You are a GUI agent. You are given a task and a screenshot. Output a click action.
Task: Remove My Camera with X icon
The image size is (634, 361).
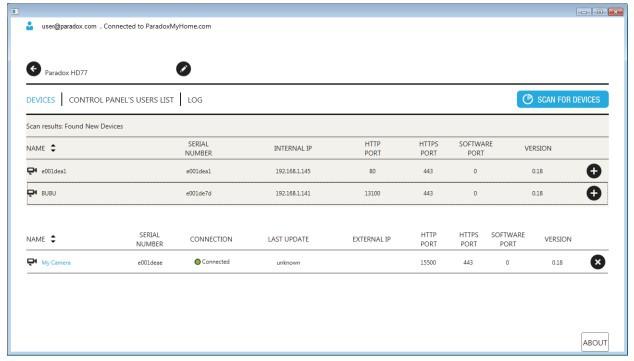598,262
